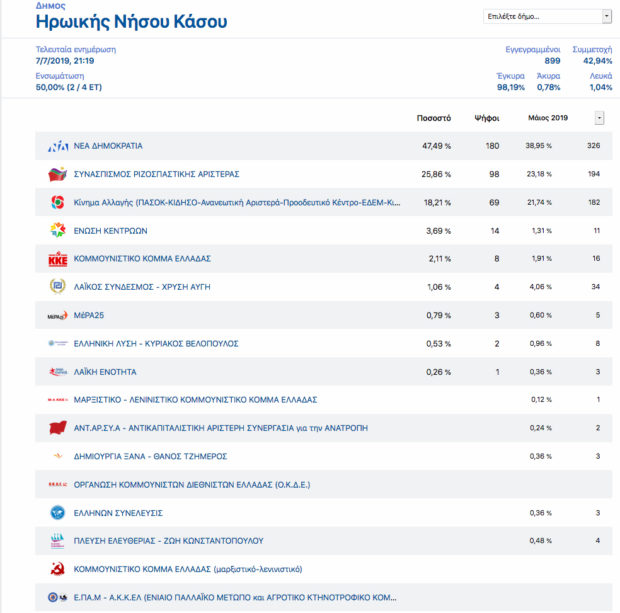Click the 3,69 % ΕΝΩΣΗ ΚΕΝΤΡΩΩΝ percentage
The width and height of the screenshot is (620, 613).
coord(438,231)
